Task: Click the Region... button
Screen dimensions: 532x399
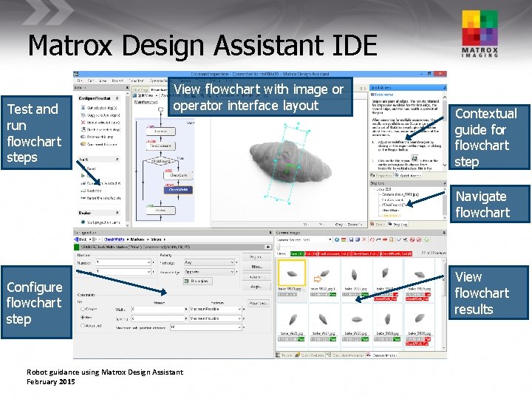Action: [256, 257]
